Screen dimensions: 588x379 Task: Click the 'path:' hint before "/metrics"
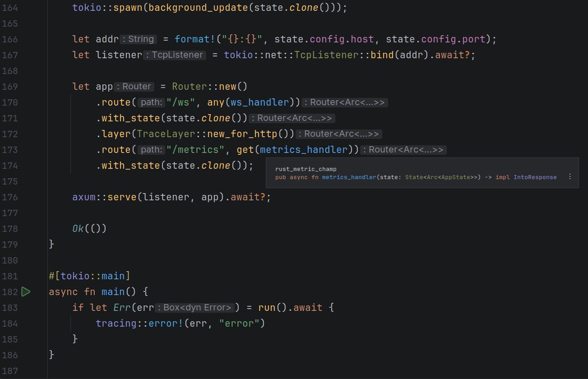[151, 149]
